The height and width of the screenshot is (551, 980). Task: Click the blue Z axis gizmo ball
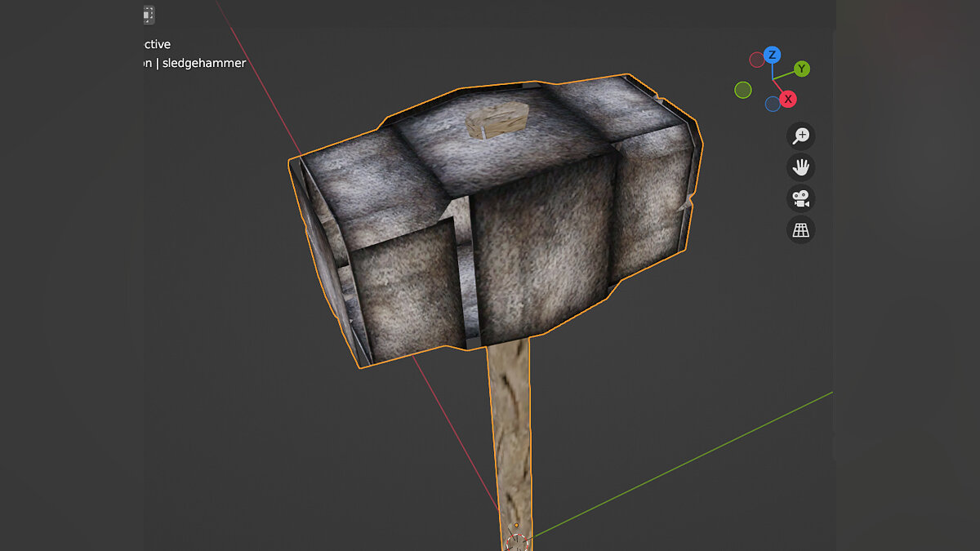pos(773,55)
